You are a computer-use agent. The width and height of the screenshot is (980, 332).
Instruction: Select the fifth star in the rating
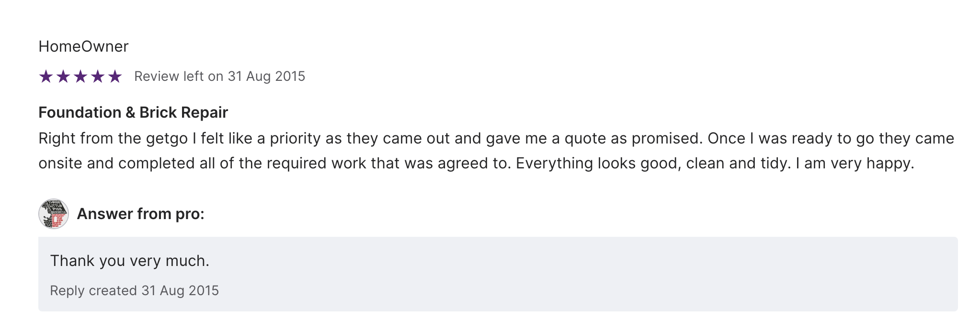click(115, 77)
